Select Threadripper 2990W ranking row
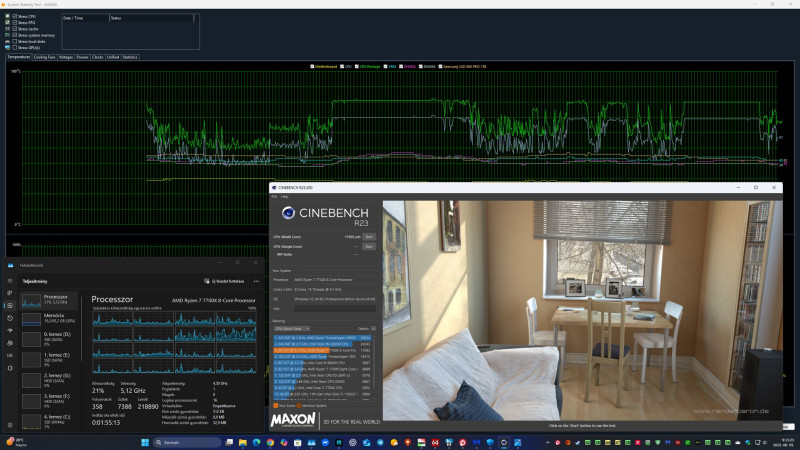 [322, 338]
